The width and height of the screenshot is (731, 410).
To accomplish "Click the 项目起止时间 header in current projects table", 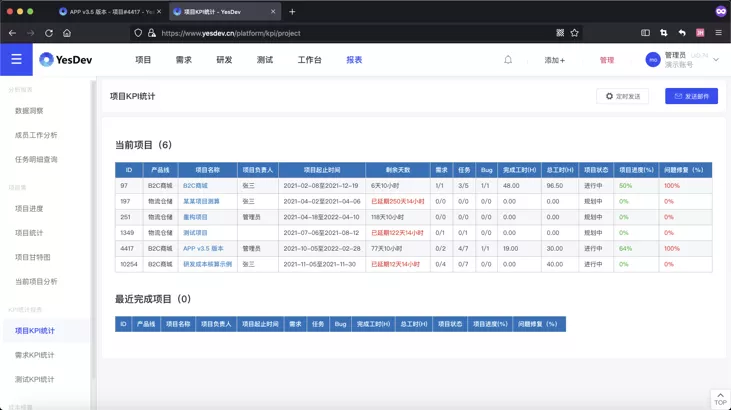I will [322, 170].
